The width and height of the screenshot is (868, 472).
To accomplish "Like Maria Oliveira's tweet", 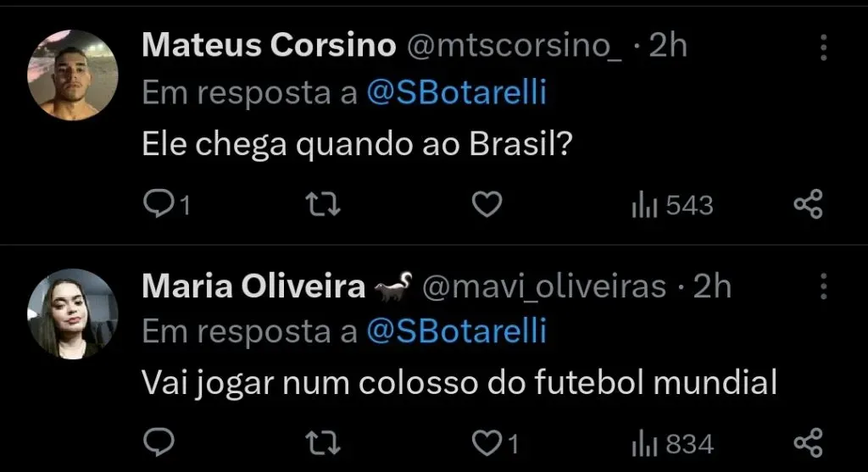I will coord(487,442).
